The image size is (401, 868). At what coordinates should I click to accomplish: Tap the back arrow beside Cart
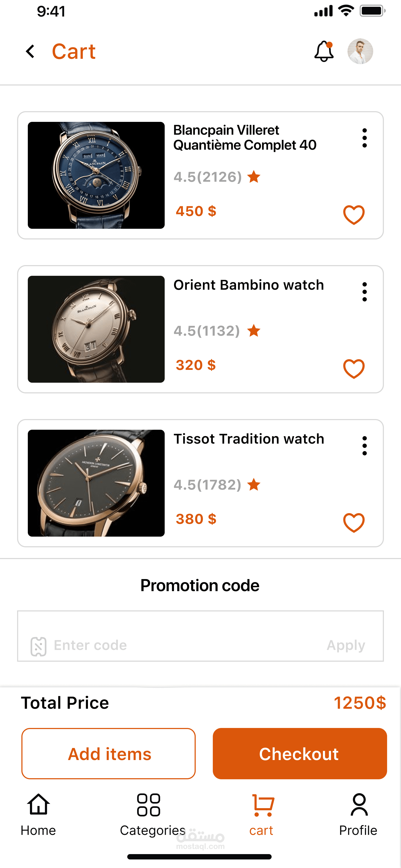click(30, 52)
